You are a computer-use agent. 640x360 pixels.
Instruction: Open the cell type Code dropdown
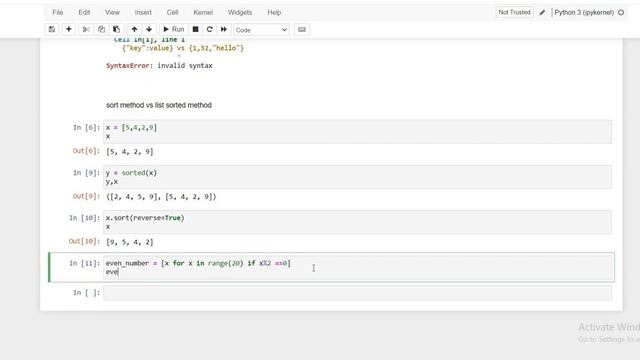tap(261, 30)
